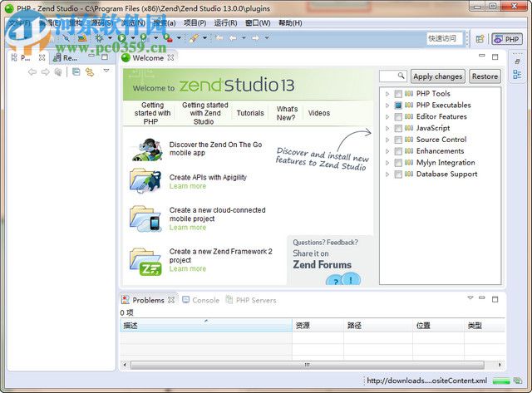
Task: Check the Source Control checkbox
Action: [398, 140]
